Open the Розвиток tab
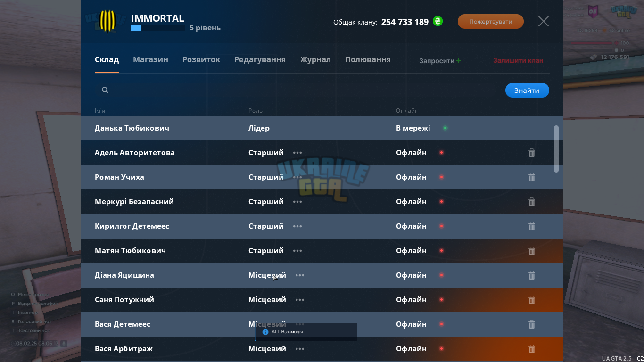The height and width of the screenshot is (362, 644). coord(201,60)
